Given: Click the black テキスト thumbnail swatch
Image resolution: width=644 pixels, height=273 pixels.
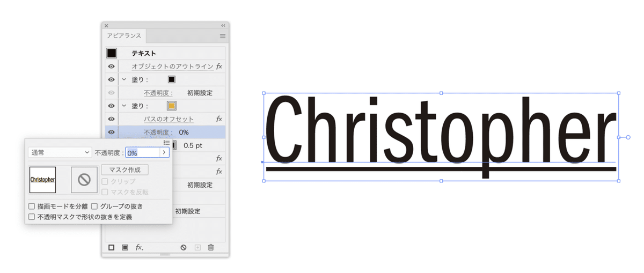Looking at the screenshot, I should click(111, 53).
